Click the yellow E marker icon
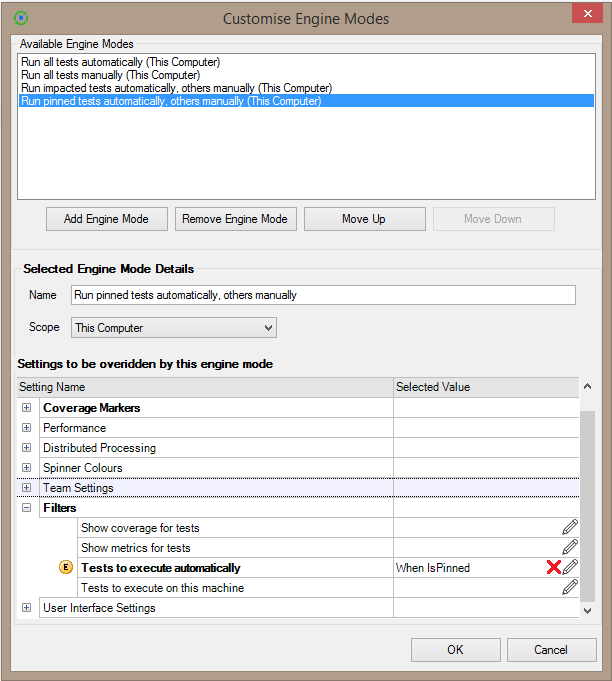 point(66,568)
